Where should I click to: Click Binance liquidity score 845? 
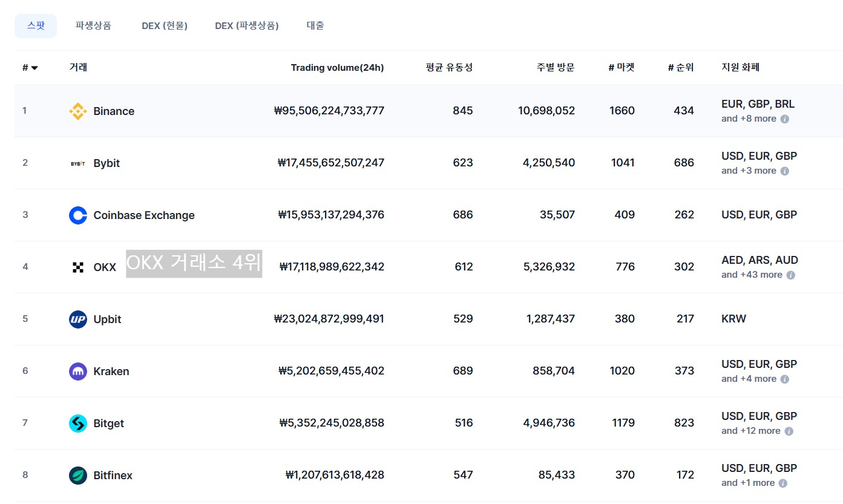pyautogui.click(x=463, y=111)
